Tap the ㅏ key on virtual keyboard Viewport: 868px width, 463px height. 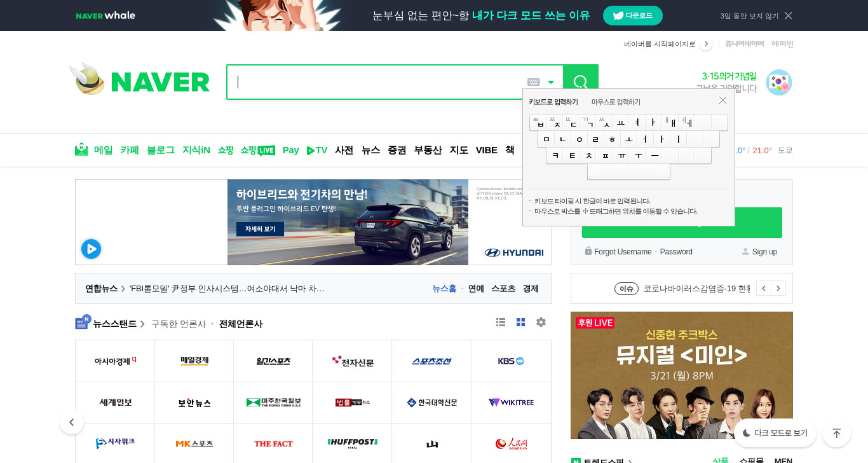pyautogui.click(x=662, y=139)
